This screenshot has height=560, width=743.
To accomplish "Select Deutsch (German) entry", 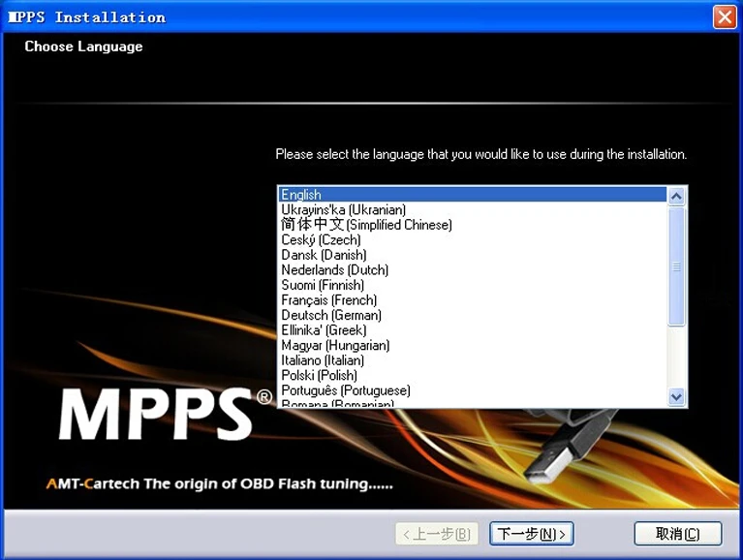I will 473,315.
